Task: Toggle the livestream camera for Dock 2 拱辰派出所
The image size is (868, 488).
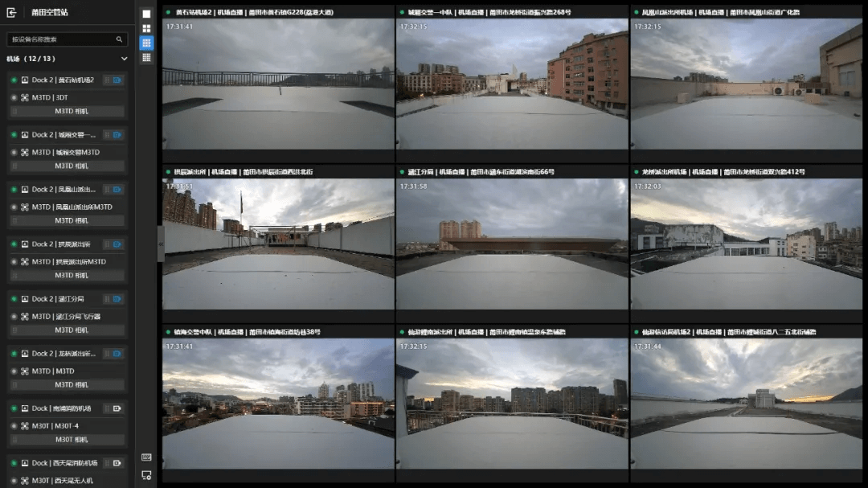Action: pyautogui.click(x=117, y=244)
